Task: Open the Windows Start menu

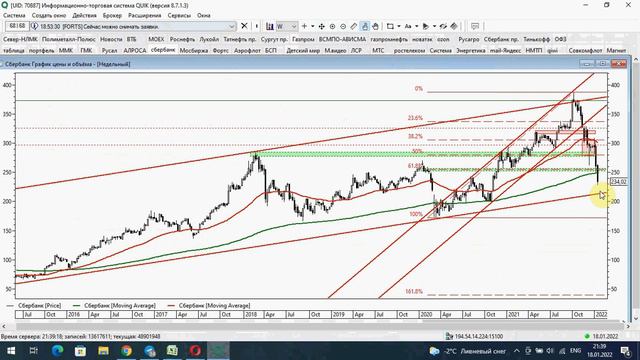Action: [11, 351]
